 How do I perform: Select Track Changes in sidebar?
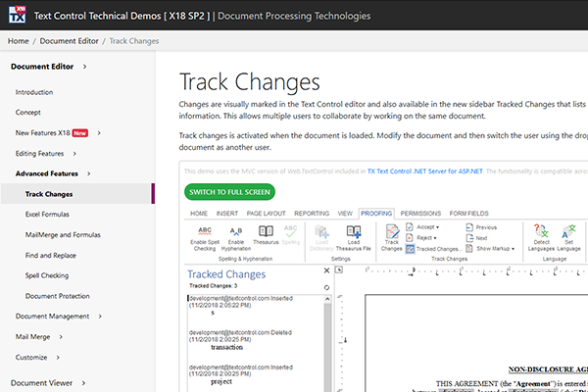77,194
